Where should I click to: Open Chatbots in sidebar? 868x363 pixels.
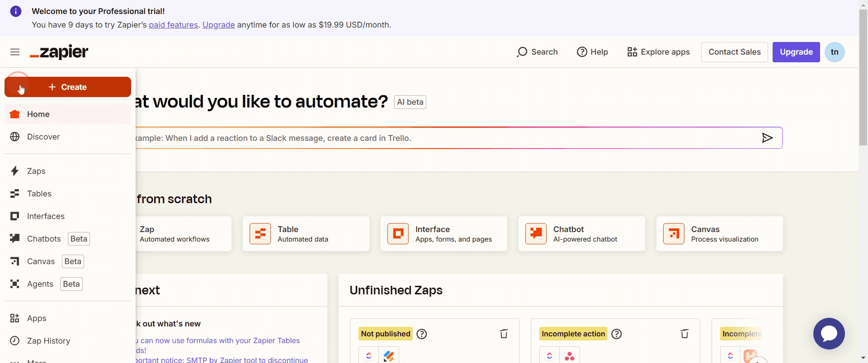point(68,239)
